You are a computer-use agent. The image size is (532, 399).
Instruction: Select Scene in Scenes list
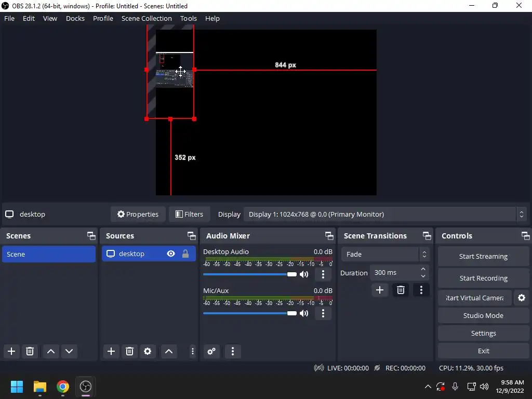(x=49, y=254)
